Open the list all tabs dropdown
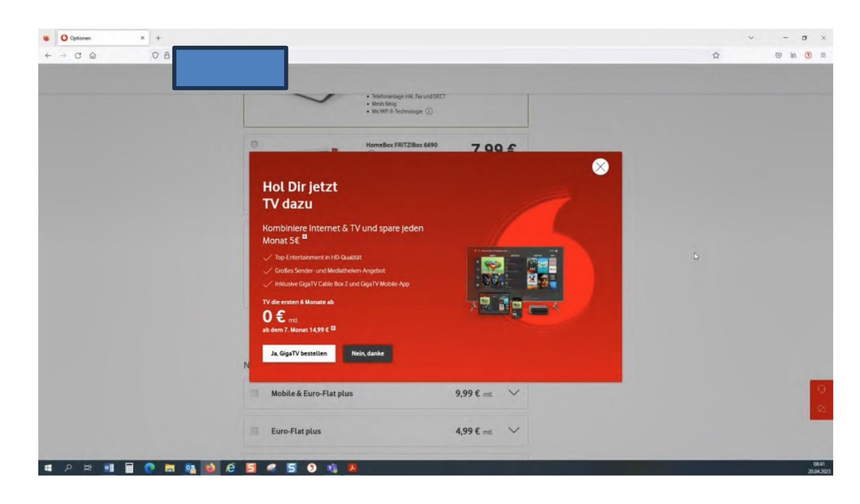 [x=751, y=38]
